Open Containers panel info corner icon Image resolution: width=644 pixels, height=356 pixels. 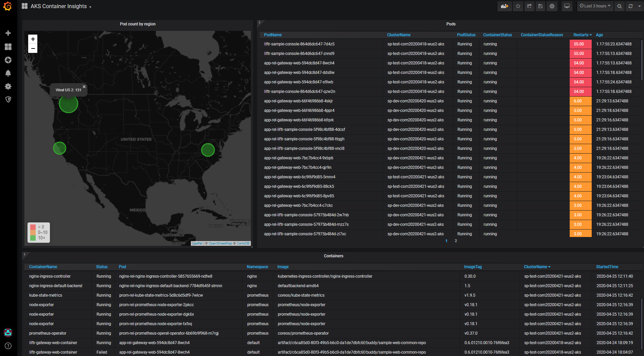(x=24, y=254)
